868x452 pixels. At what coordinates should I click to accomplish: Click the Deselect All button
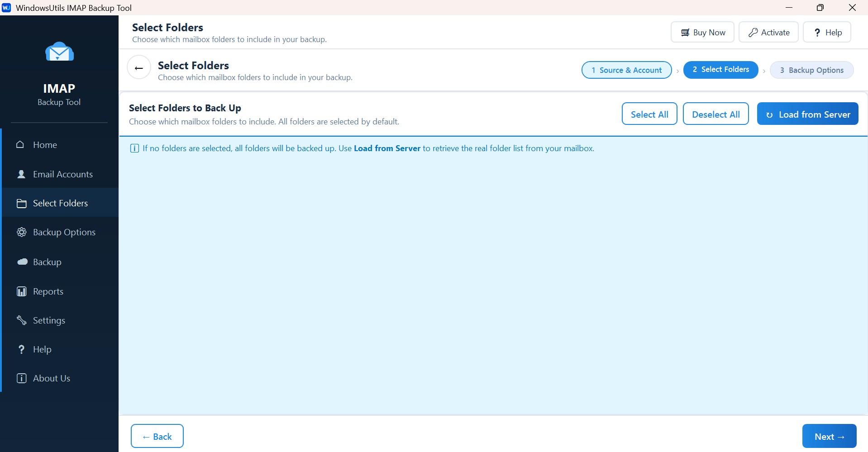[715, 114]
